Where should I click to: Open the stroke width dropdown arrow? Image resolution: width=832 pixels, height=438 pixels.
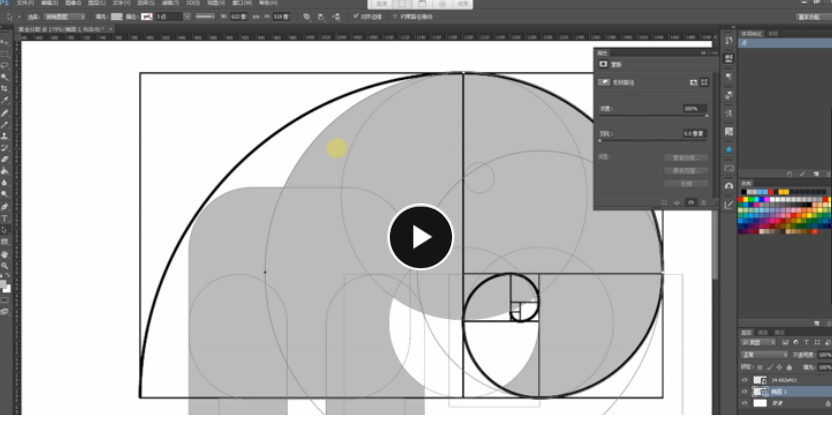click(x=187, y=16)
